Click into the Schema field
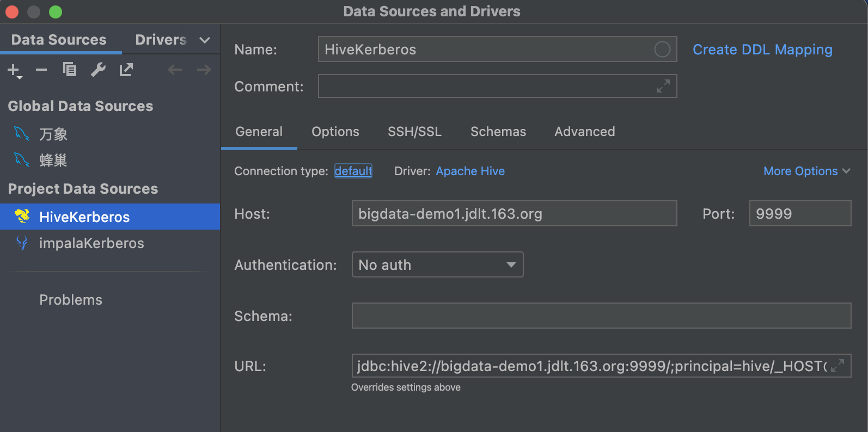The image size is (868, 432). (602, 316)
